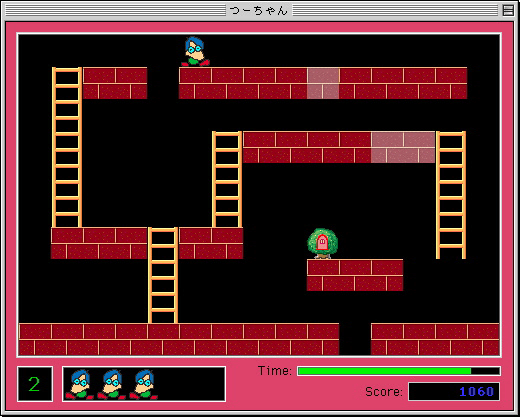The width and height of the screenshot is (520, 417).
Task: Click the ladder standing on the bottom floor
Action: pyautogui.click(x=163, y=275)
